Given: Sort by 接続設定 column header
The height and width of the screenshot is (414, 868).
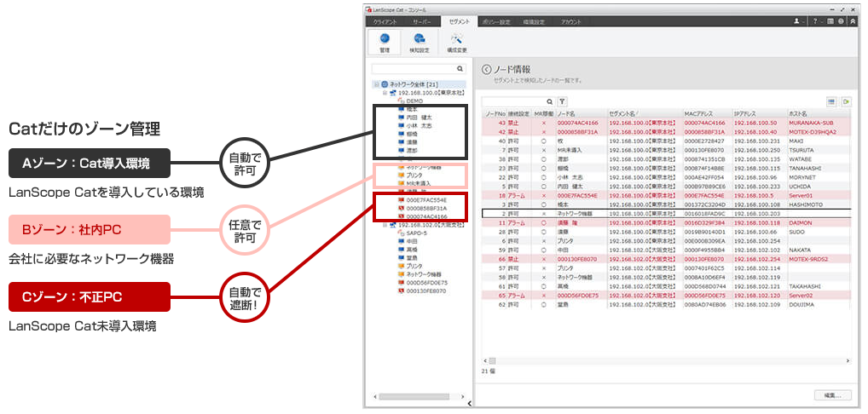Looking at the screenshot, I should [x=518, y=114].
